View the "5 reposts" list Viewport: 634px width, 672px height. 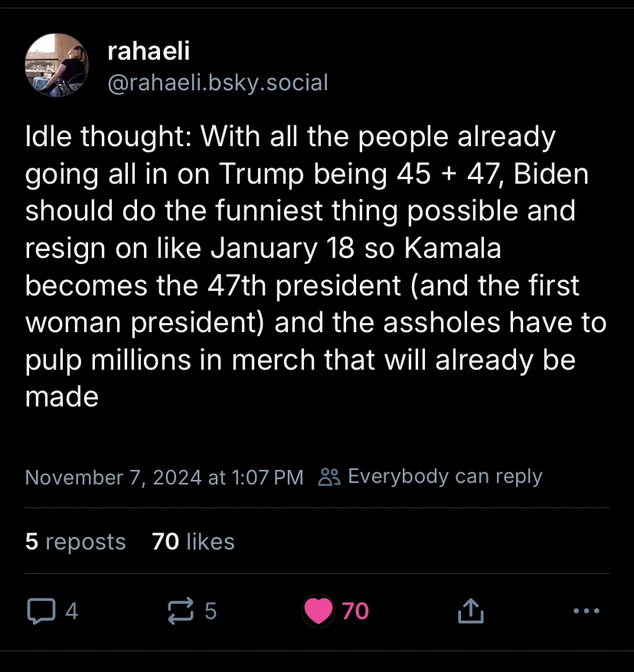(75, 541)
